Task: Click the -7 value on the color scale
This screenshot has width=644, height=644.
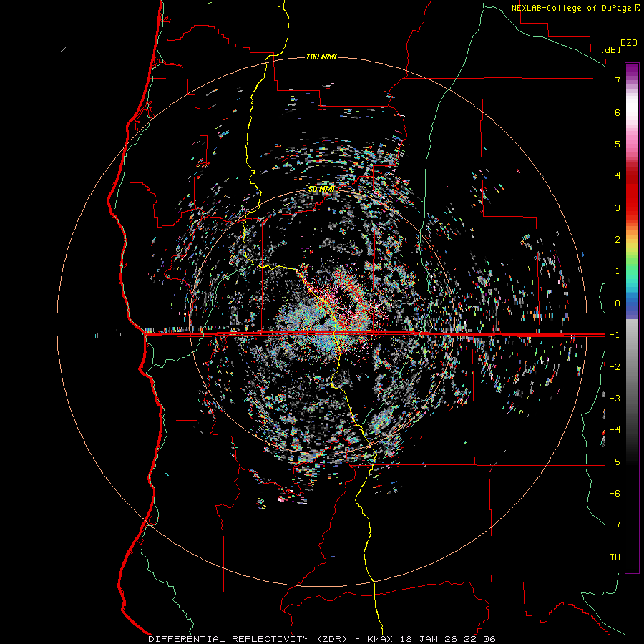Action: (x=615, y=525)
